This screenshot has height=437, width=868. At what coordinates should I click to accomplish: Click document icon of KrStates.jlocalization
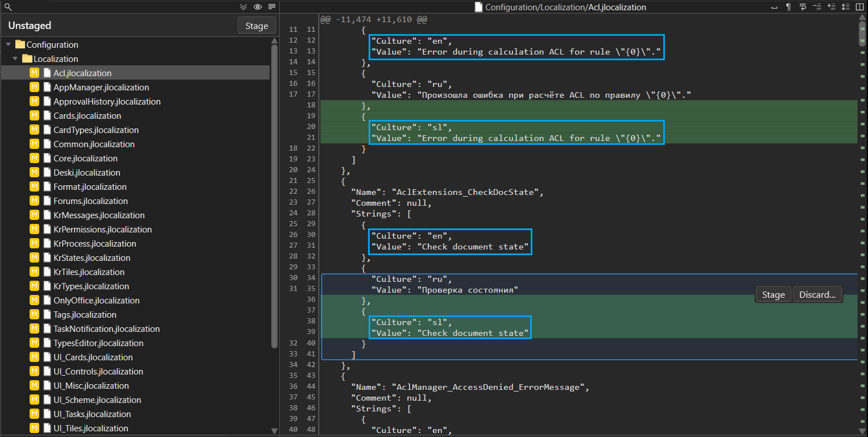[x=47, y=257]
